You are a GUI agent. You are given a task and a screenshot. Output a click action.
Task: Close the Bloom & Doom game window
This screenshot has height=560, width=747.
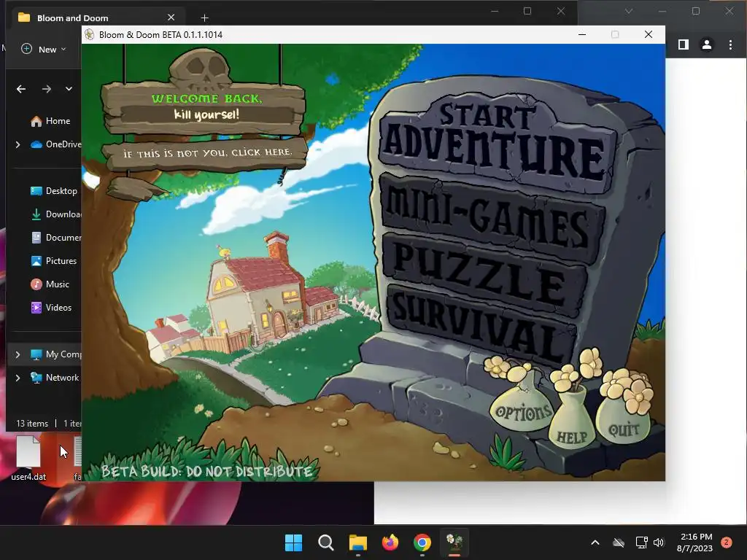(x=649, y=34)
